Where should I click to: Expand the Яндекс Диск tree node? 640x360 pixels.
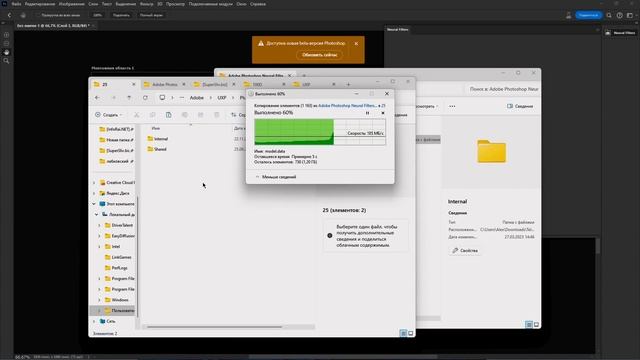point(94,193)
